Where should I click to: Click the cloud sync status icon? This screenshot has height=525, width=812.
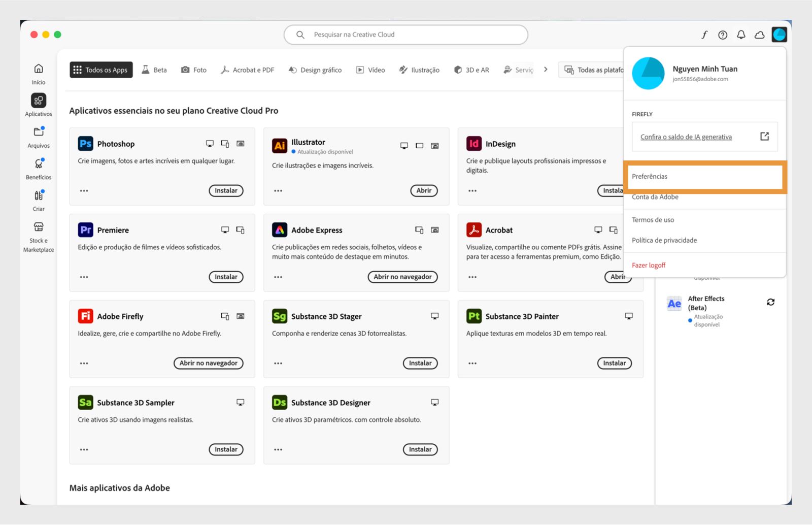[x=760, y=35]
